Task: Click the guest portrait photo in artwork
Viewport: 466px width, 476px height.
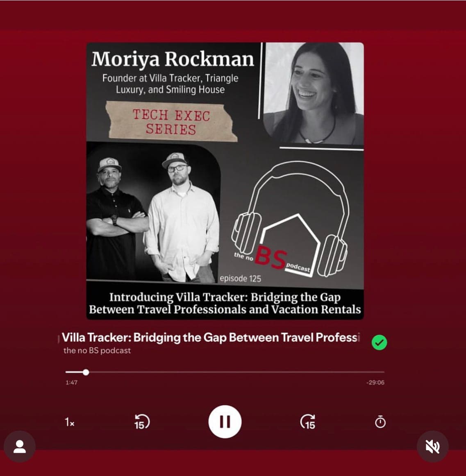Action: pos(314,93)
